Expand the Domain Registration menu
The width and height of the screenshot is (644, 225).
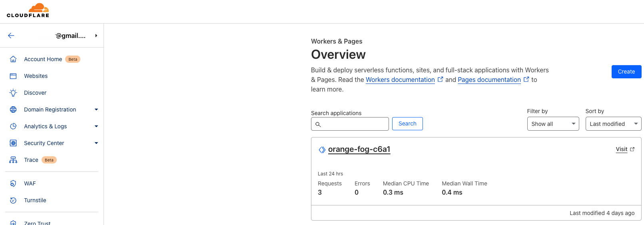[x=96, y=110]
